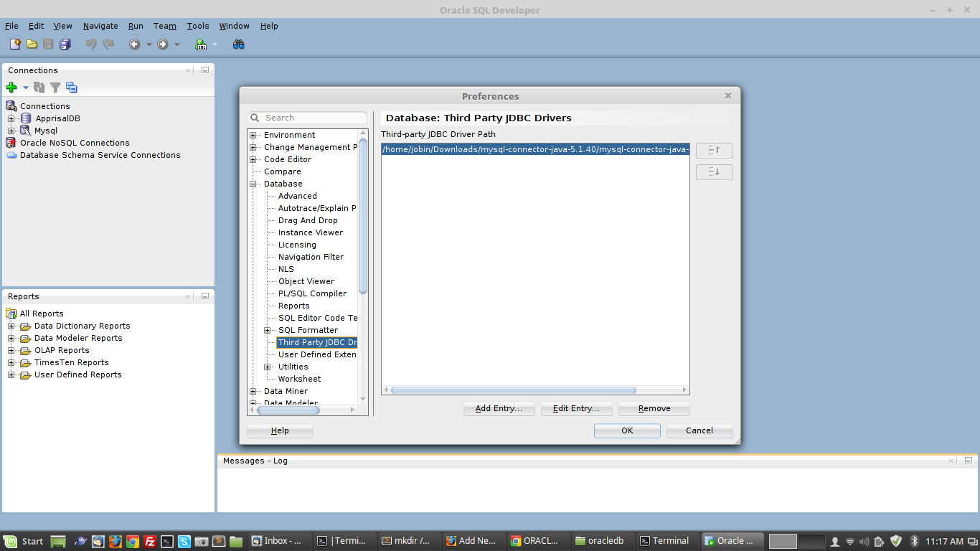Close the Preferences dialog with X
The image size is (980, 551).
click(x=728, y=95)
